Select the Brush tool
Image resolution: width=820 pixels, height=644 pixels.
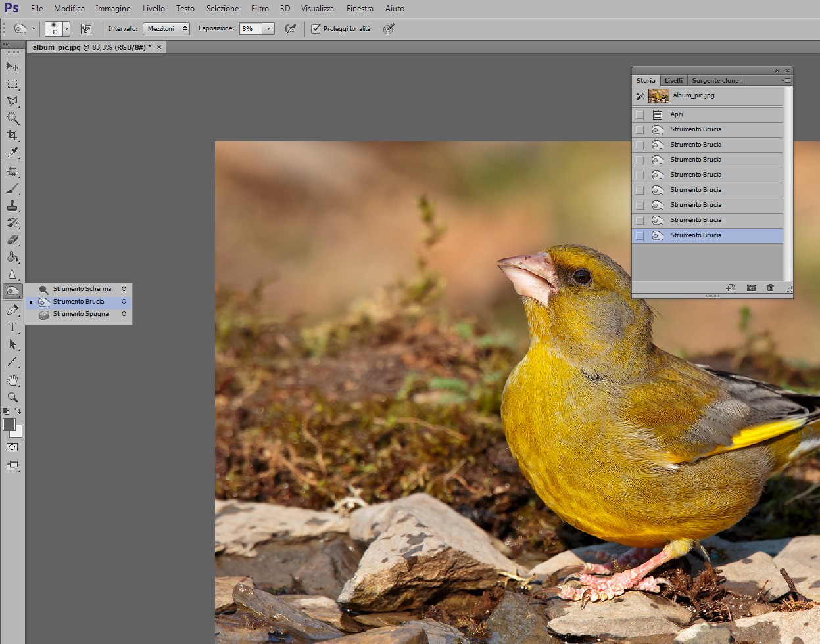[12, 189]
